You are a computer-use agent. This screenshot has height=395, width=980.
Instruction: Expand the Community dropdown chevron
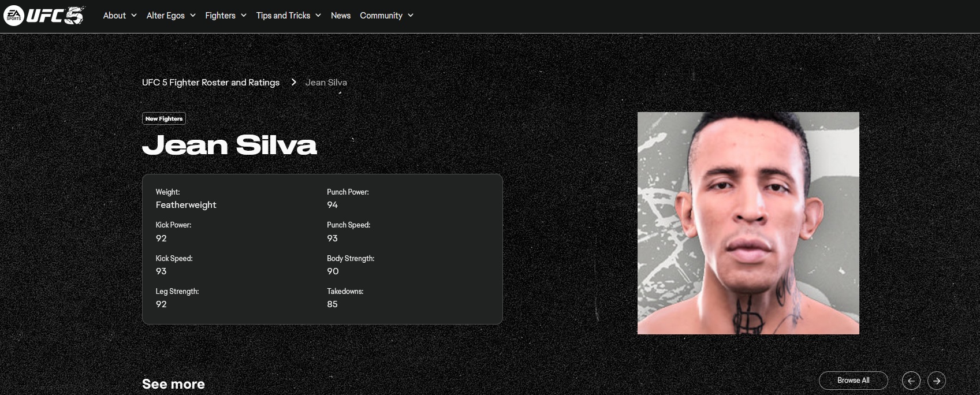tap(411, 15)
